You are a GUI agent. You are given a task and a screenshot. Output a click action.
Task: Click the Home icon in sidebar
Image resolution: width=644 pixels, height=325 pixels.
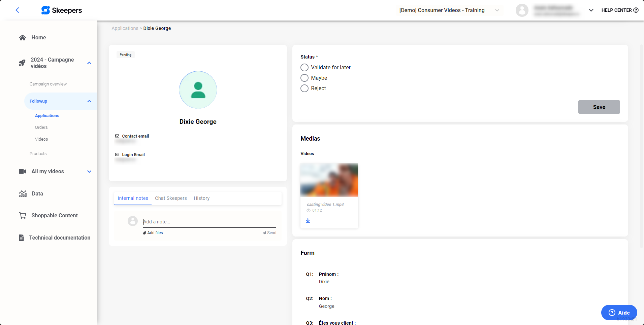pos(23,38)
